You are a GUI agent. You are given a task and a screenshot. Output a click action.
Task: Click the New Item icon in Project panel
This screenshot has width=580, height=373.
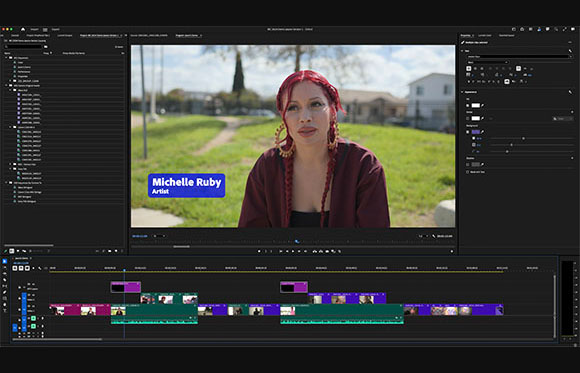(116, 251)
